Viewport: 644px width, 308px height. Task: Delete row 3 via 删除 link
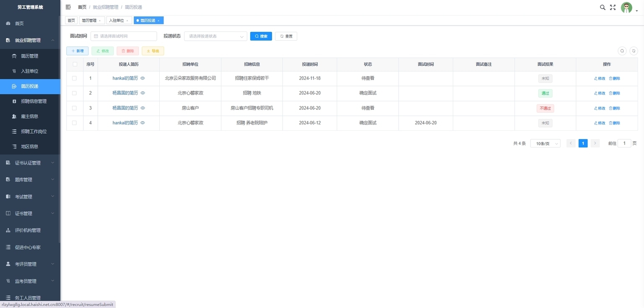(x=614, y=108)
